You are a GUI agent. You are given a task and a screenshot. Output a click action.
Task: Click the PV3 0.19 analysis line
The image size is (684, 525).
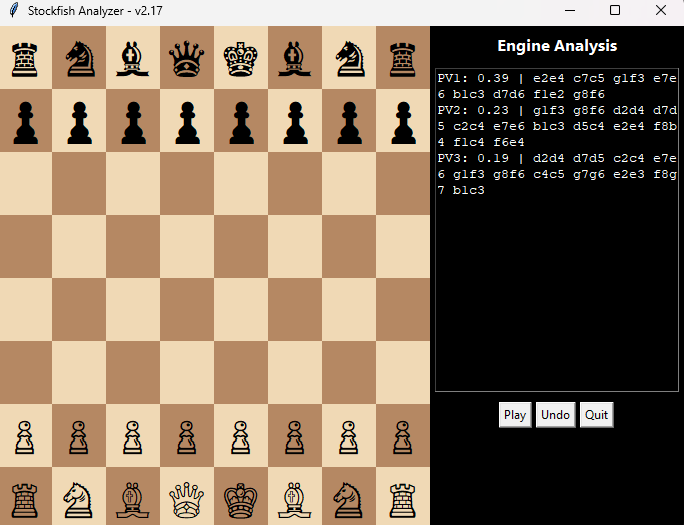coord(557,174)
